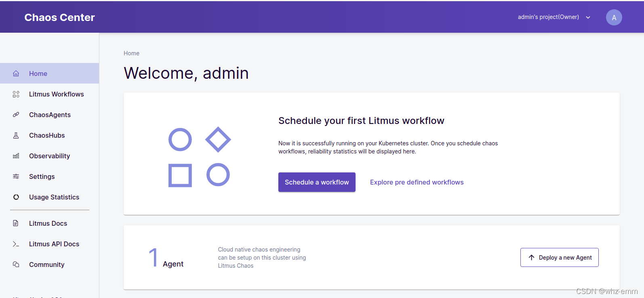644x298 pixels.
Task: Click the arrow icon on Deploy a new Agent
Action: coord(531,258)
